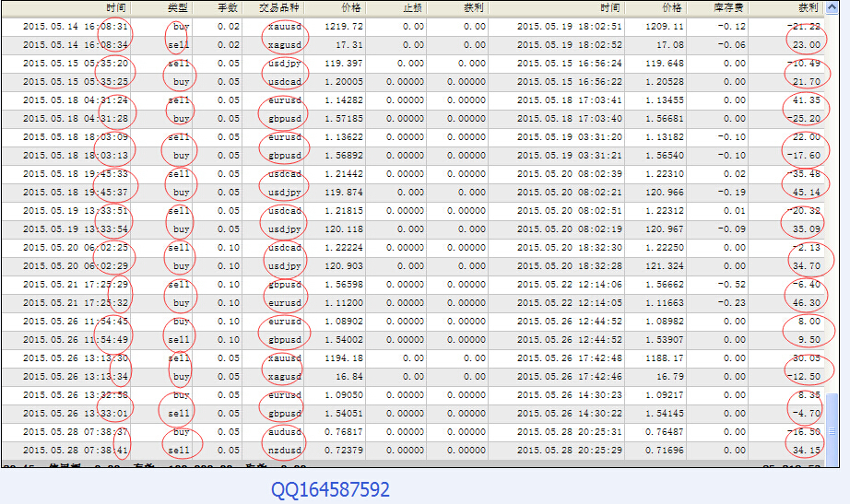Viewport: 850px width, 504px height.
Task: Select open time 2015.05.18 04:31:28
Action: coord(76,119)
